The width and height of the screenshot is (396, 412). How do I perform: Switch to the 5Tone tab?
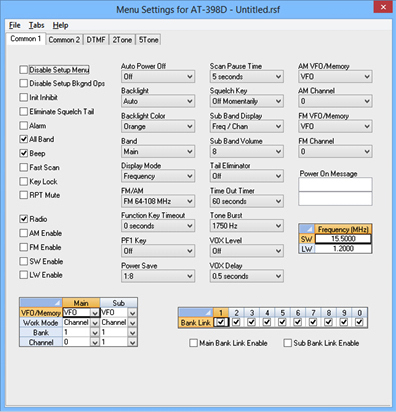[148, 40]
